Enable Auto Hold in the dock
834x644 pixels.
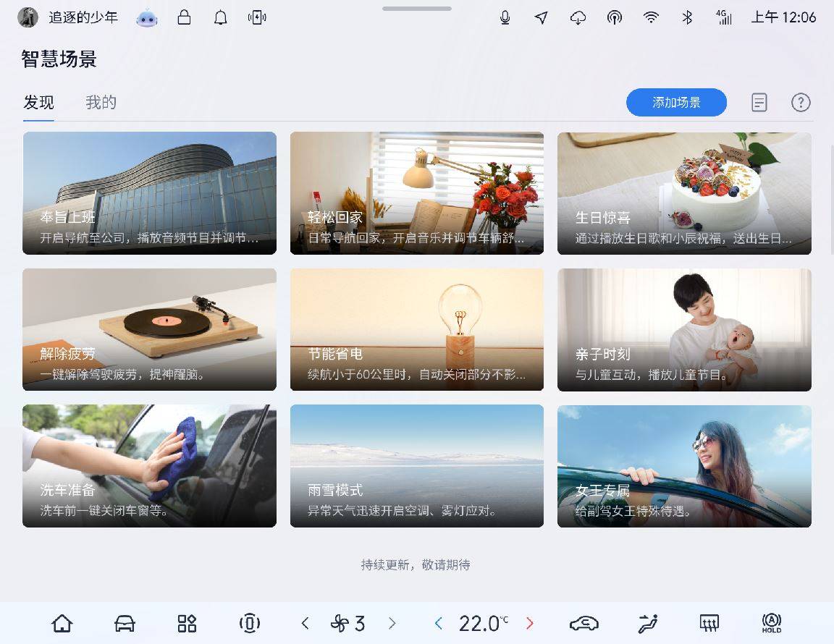772,622
